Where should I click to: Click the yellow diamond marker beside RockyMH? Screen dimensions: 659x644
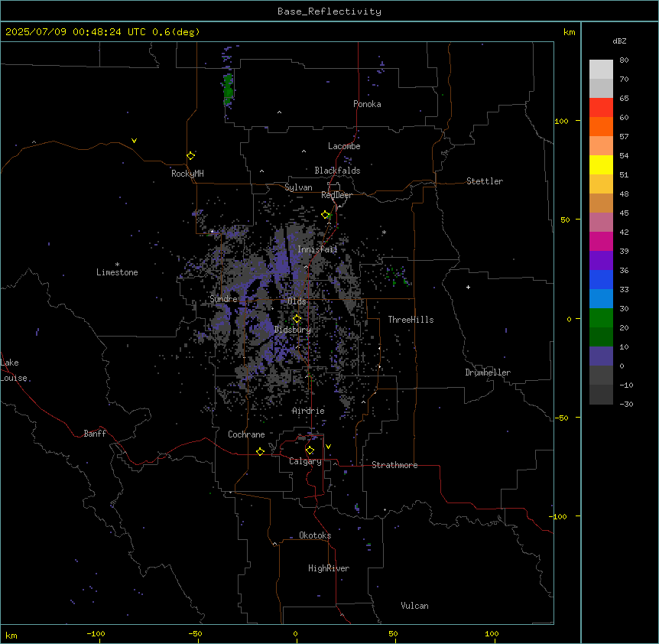tap(190, 155)
